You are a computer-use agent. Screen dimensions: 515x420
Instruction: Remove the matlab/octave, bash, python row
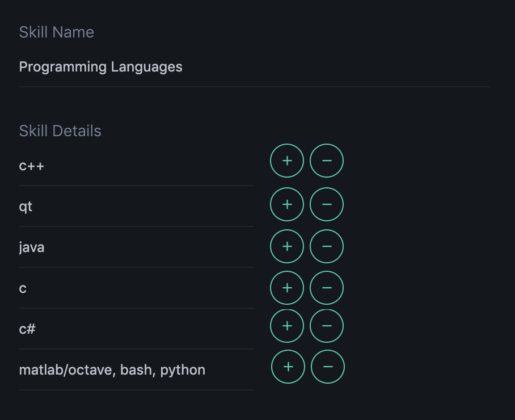[328, 367]
